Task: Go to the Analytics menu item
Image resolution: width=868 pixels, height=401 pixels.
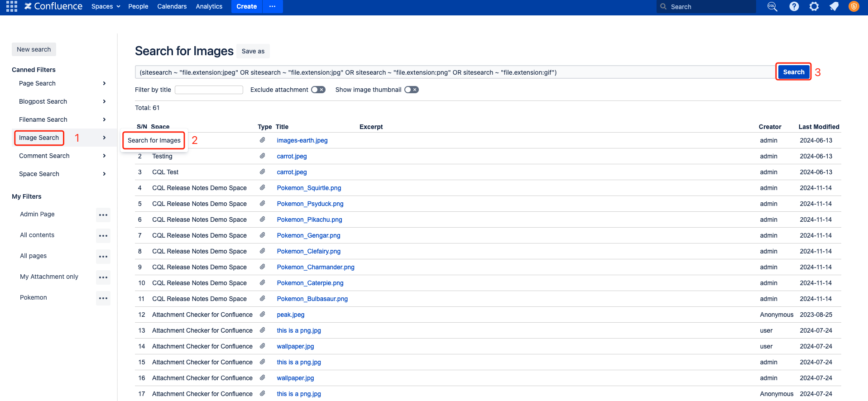Action: point(209,6)
